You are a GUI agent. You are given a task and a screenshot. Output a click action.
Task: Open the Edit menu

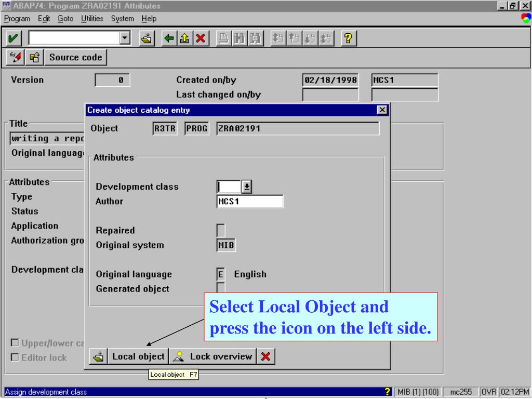pyautogui.click(x=44, y=19)
